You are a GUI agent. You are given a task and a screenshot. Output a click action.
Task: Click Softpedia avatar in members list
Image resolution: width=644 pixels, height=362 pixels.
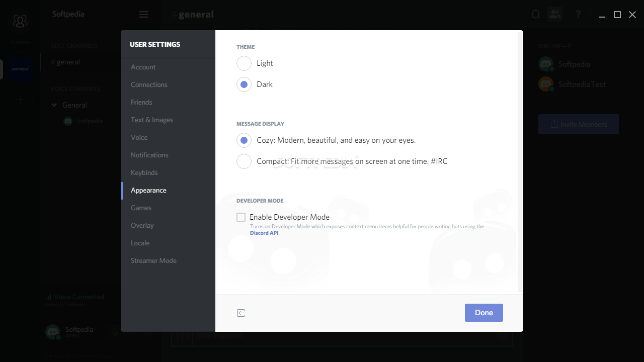point(546,64)
